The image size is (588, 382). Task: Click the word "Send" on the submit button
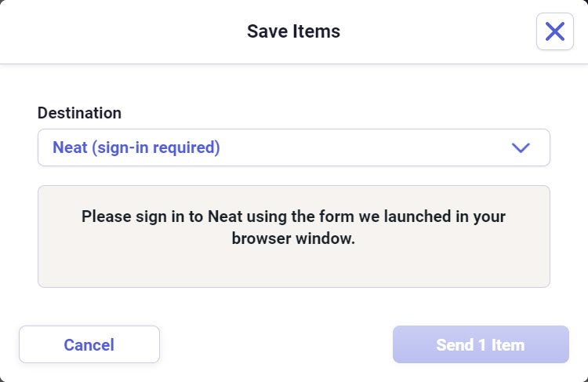pos(455,345)
